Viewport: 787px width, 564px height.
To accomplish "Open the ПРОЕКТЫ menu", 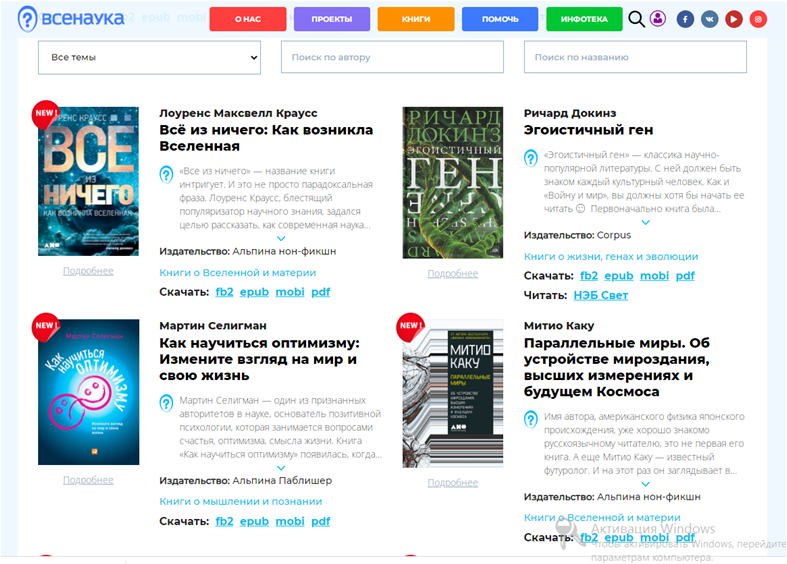I will [x=332, y=19].
